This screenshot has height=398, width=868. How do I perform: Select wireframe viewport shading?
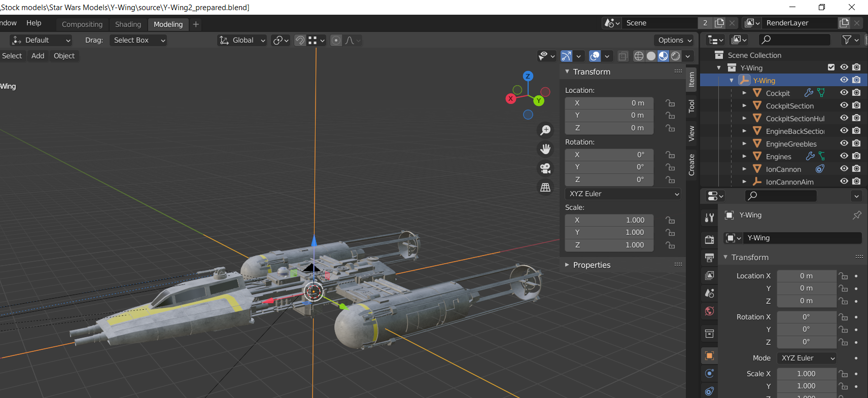(x=639, y=56)
